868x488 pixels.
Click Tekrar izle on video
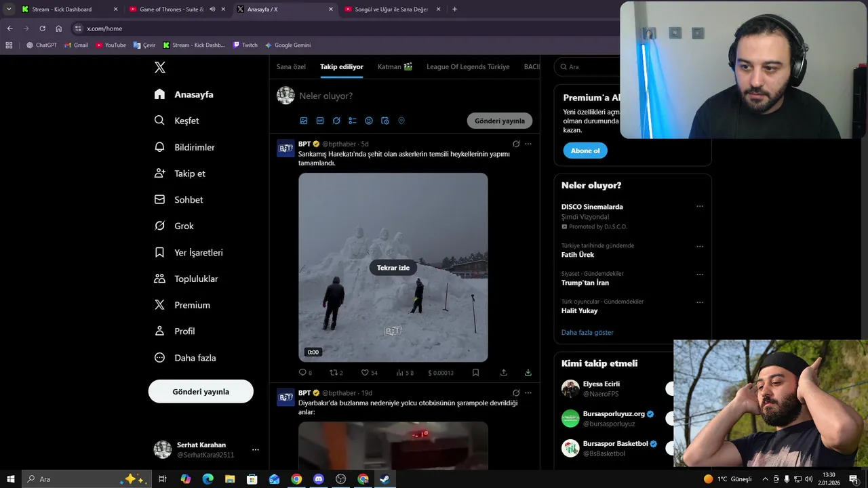pyautogui.click(x=393, y=268)
